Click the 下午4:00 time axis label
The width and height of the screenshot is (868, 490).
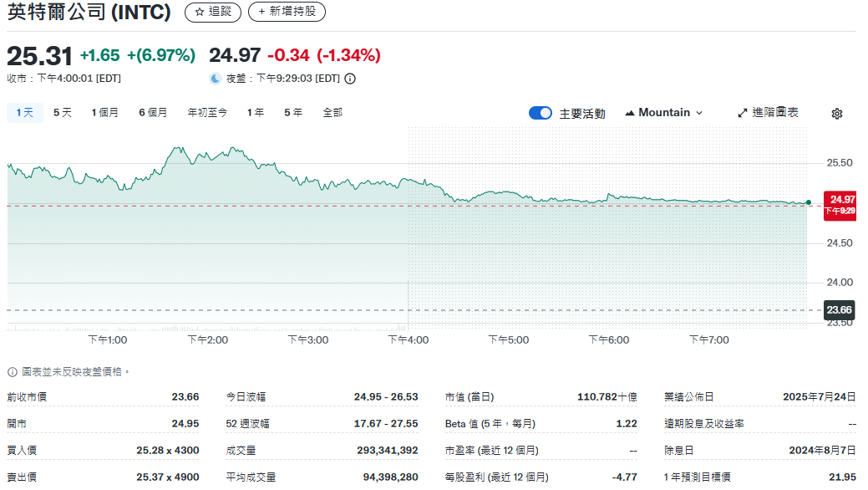point(408,339)
